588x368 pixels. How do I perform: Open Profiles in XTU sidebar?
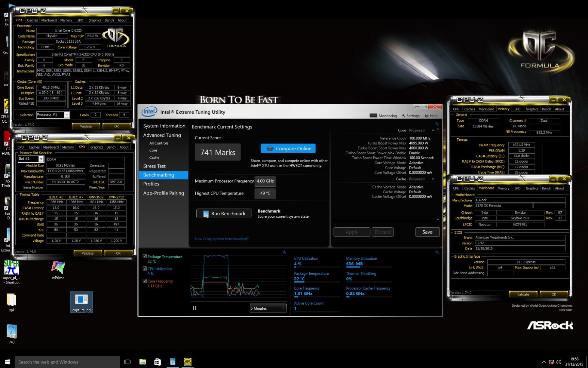pos(151,184)
